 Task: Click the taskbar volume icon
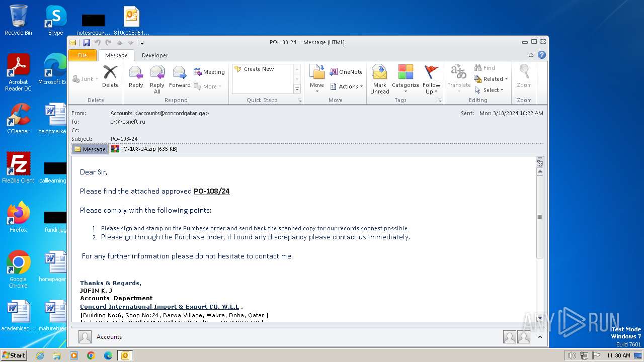click(x=572, y=355)
